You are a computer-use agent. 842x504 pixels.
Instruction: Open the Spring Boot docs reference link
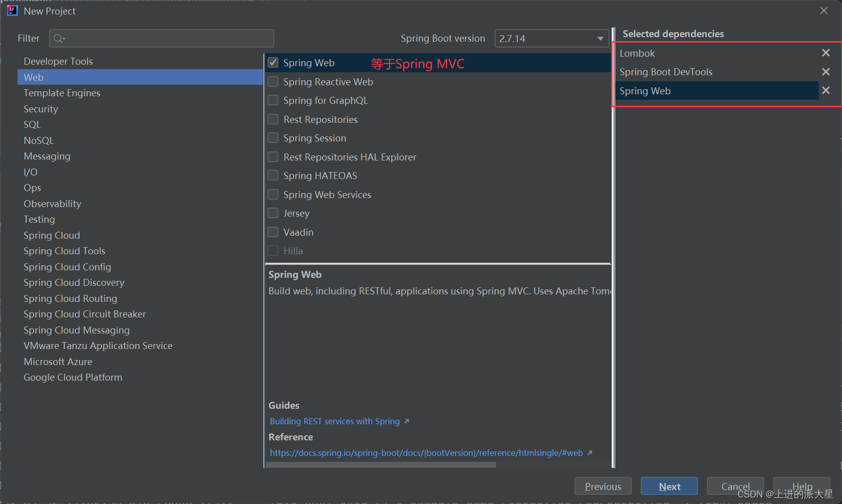pyautogui.click(x=427, y=453)
